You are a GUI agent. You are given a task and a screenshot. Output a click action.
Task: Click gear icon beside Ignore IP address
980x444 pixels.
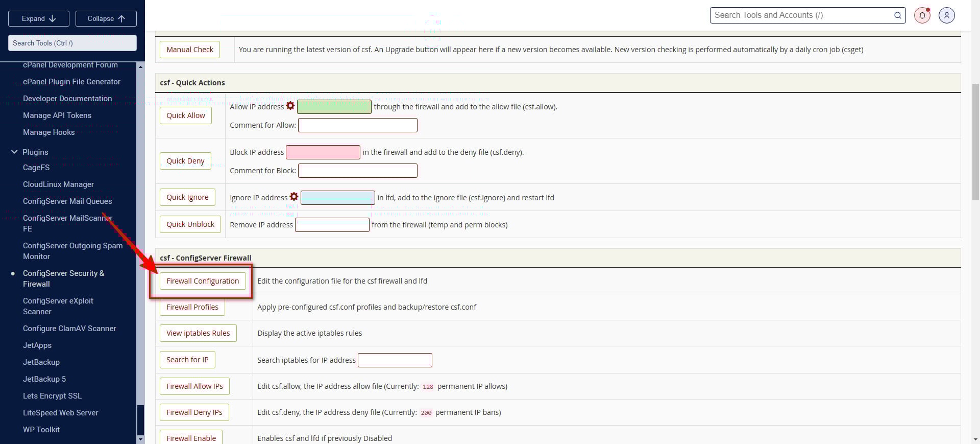[x=294, y=197]
